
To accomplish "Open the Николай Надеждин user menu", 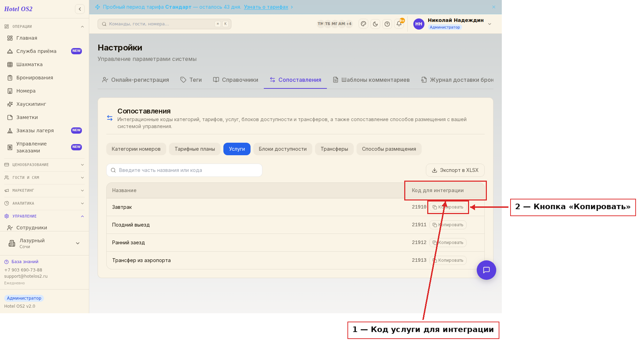I will tap(453, 24).
